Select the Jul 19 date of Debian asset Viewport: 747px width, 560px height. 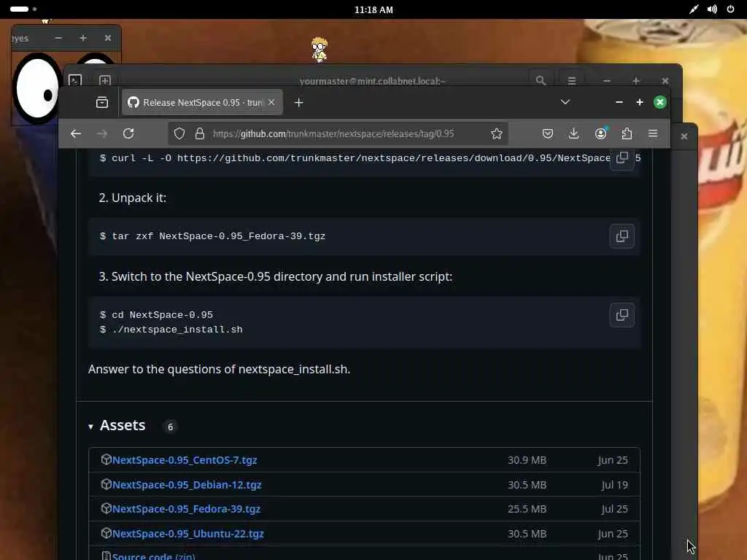tap(614, 485)
